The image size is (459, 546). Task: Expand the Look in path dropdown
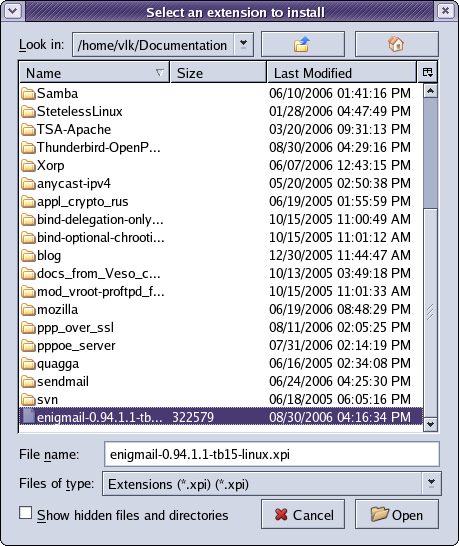pos(243,44)
